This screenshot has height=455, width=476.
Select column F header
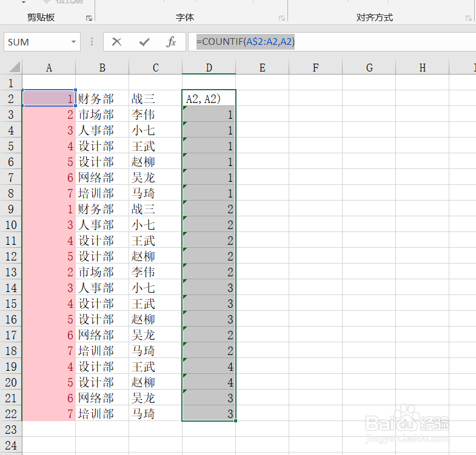click(316, 67)
